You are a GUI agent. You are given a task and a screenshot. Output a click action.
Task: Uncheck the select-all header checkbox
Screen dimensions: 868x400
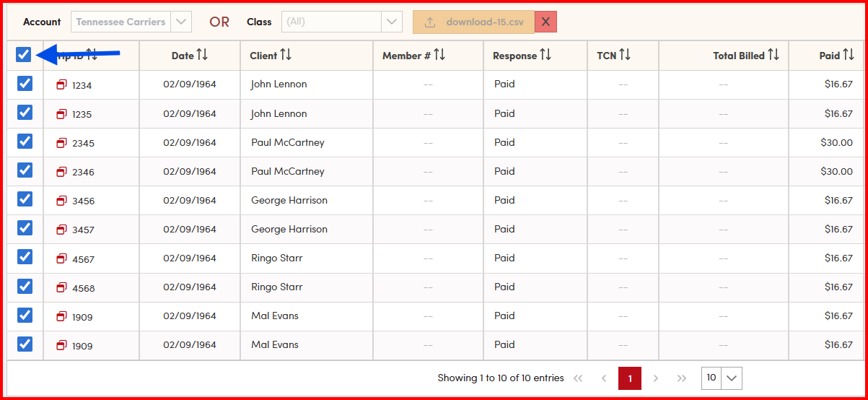[24, 54]
